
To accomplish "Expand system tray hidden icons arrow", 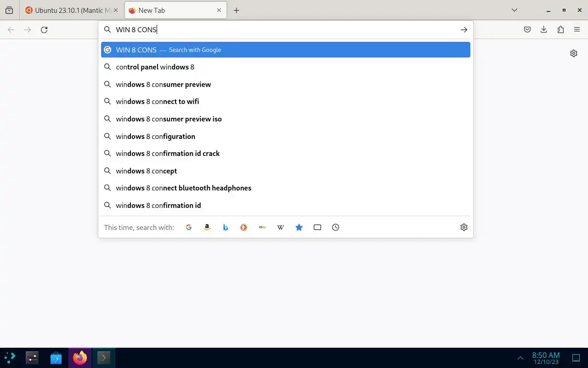I will pyautogui.click(x=520, y=358).
